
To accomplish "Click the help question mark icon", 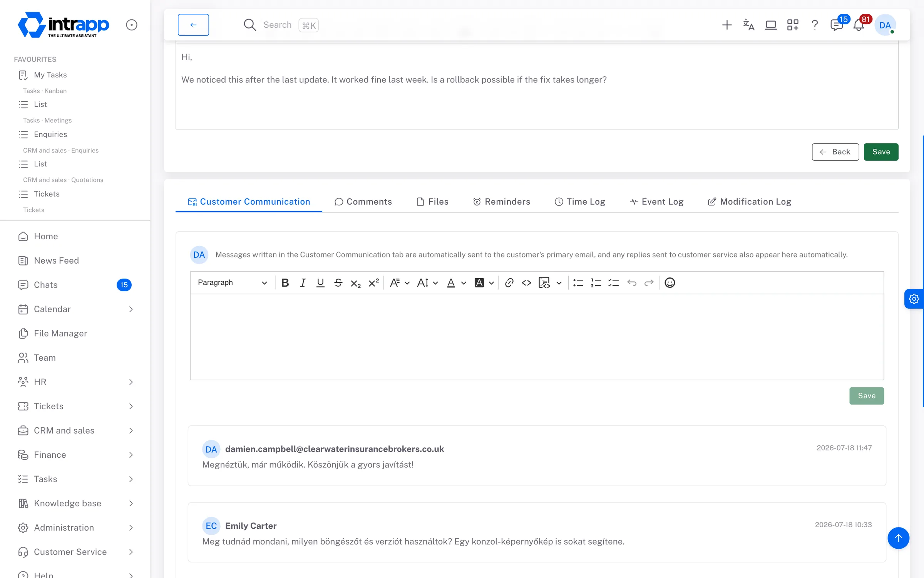I will [x=815, y=25].
